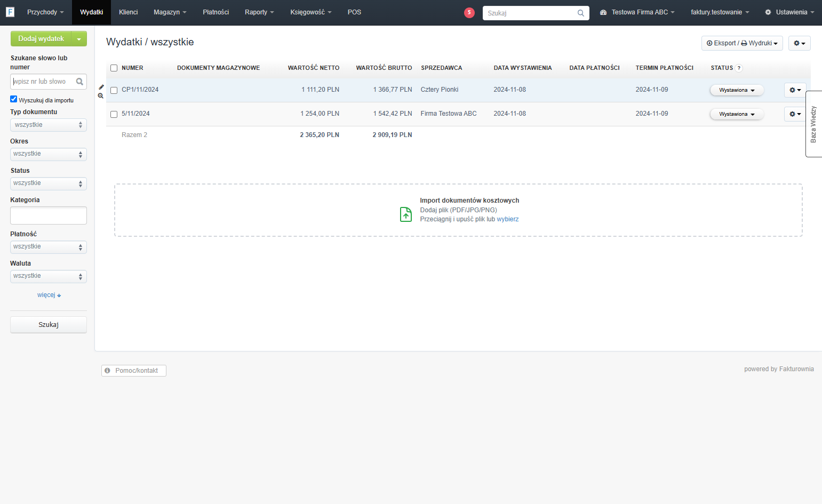
Task: Check the box for invoice CP1/11/2024
Action: point(114,90)
